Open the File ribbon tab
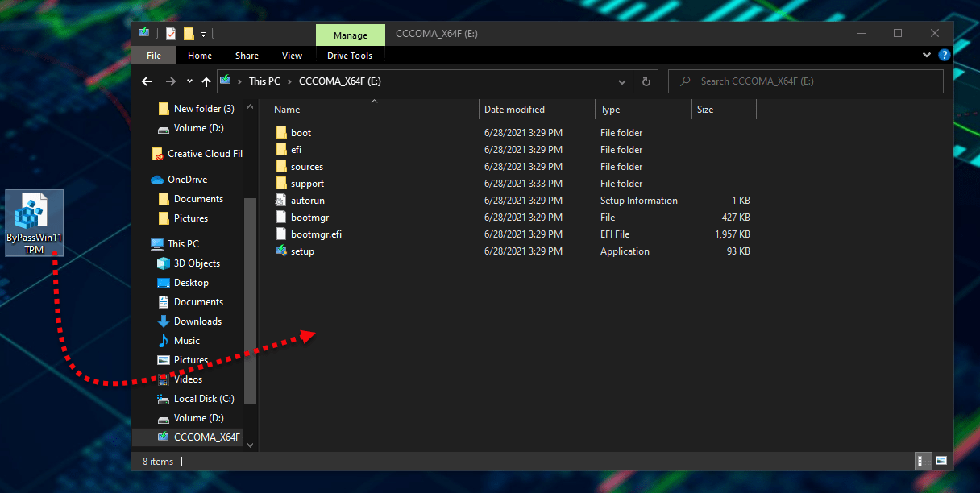980x493 pixels. 154,56
